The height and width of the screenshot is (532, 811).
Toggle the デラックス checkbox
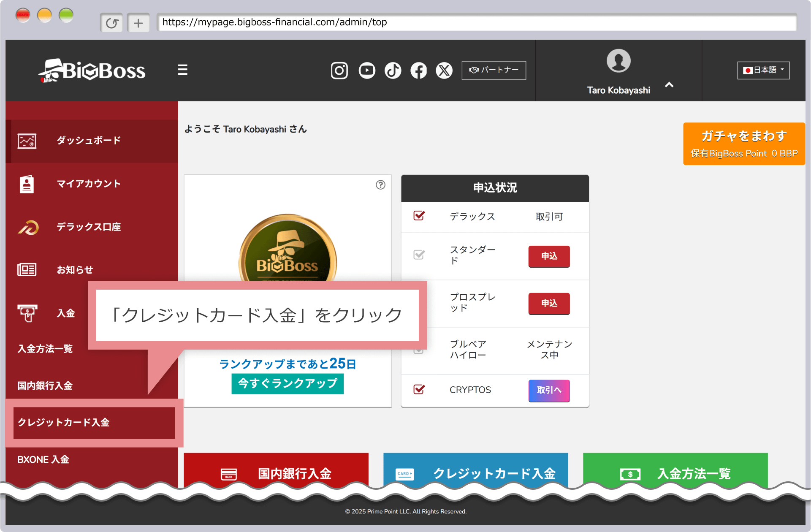[419, 216]
